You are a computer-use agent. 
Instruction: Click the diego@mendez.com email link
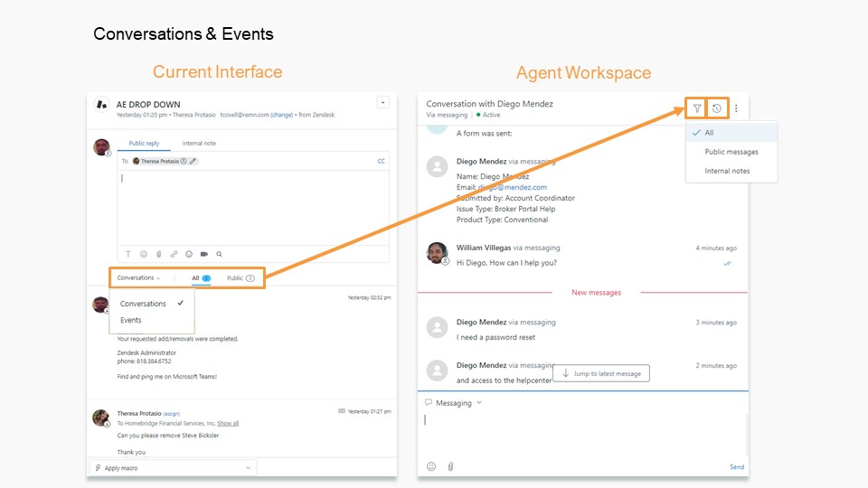pyautogui.click(x=512, y=188)
